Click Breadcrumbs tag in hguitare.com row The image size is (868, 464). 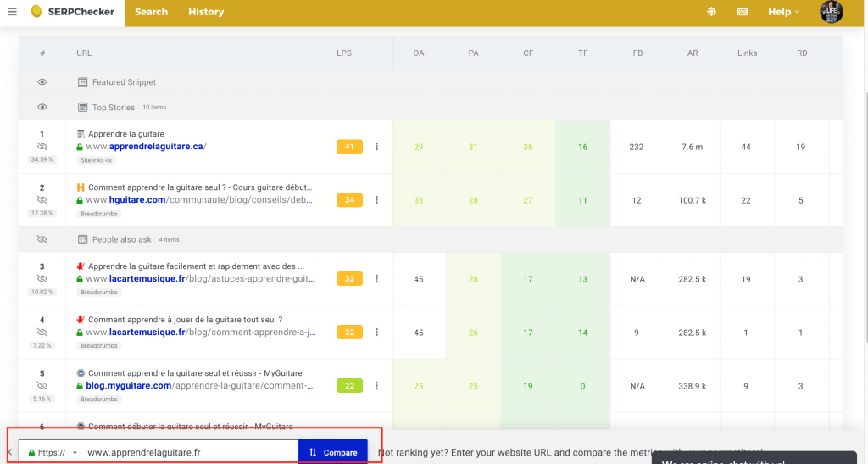[x=99, y=214]
